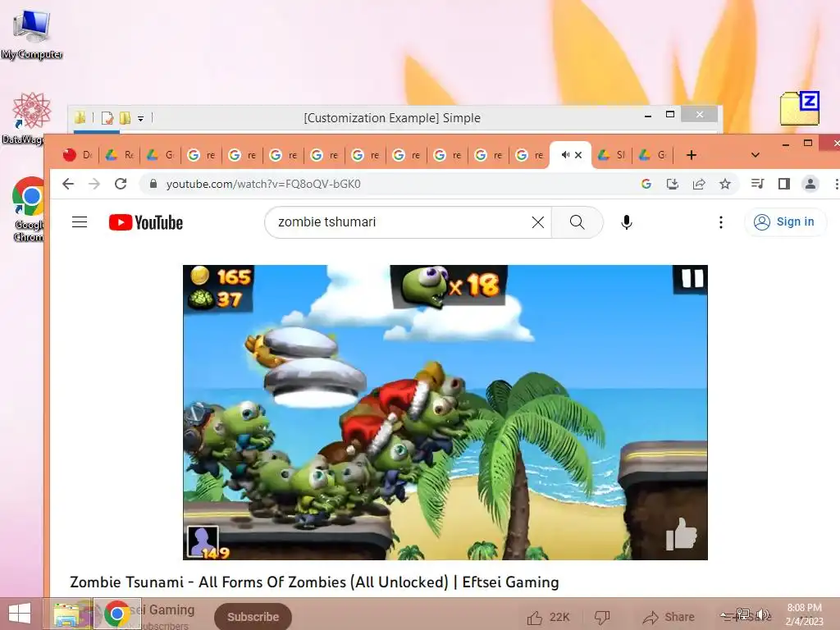Select the Google Chrome desktop shortcut
840x630 pixels.
(x=27, y=209)
